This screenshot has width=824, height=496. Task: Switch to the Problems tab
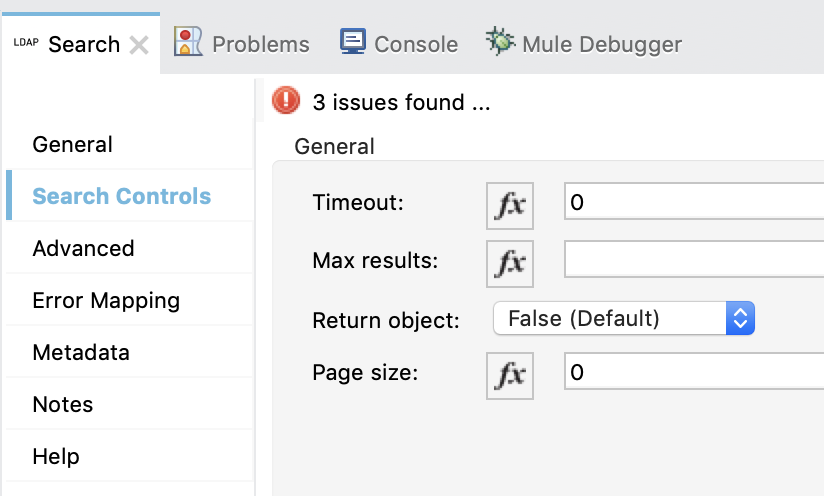[242, 44]
